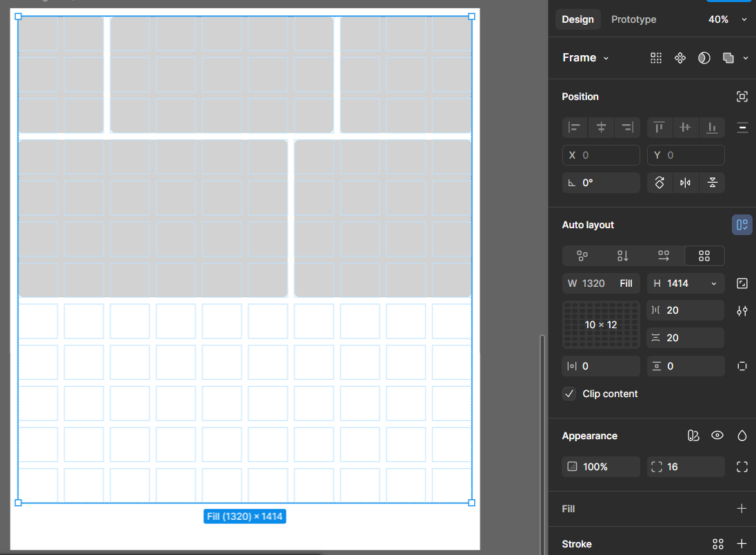Click the resize-to-fit icon in Position
Image resolution: width=756 pixels, height=555 pixels.
742,97
